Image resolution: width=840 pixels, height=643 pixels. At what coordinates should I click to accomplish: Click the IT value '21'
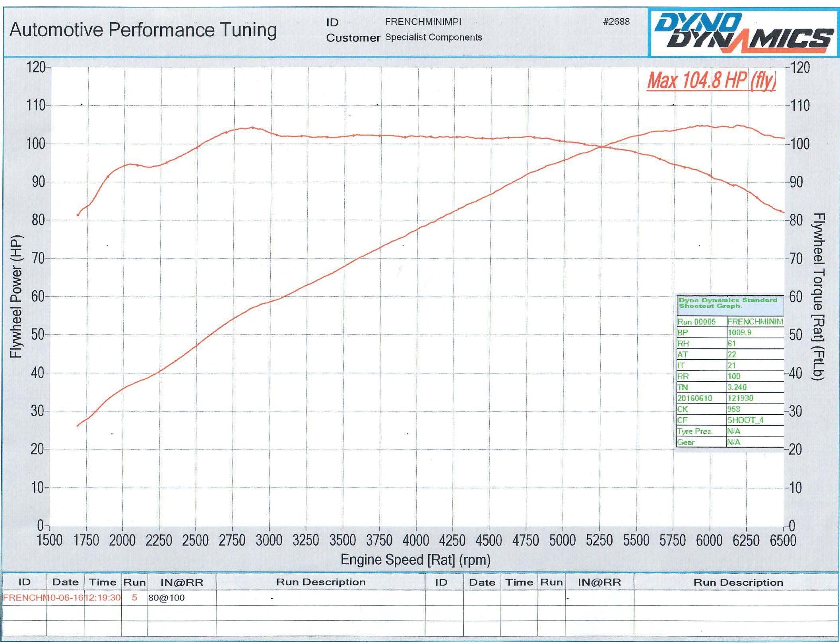[731, 365]
